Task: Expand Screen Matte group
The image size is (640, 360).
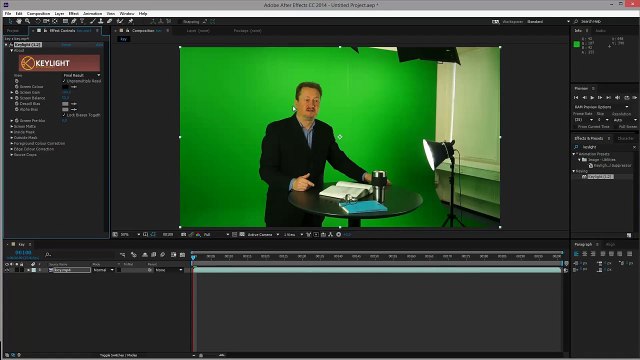Action: coord(12,127)
